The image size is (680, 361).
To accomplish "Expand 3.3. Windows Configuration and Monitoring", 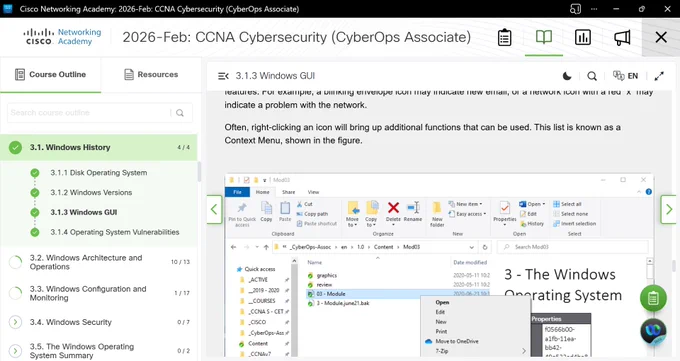I will 98,293.
